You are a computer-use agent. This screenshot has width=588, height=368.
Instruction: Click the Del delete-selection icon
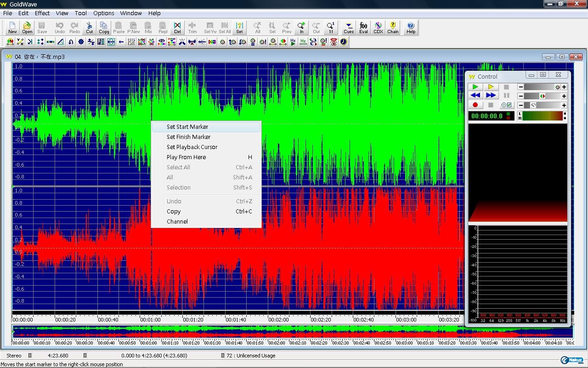177,28
